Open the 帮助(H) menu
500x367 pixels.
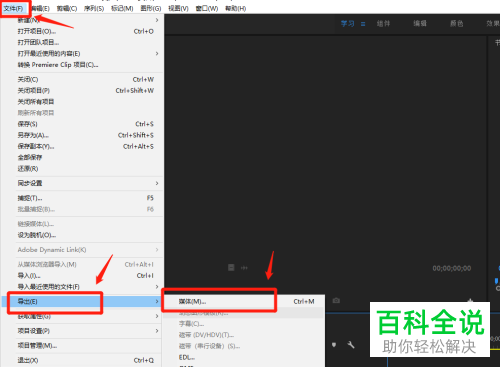click(236, 8)
